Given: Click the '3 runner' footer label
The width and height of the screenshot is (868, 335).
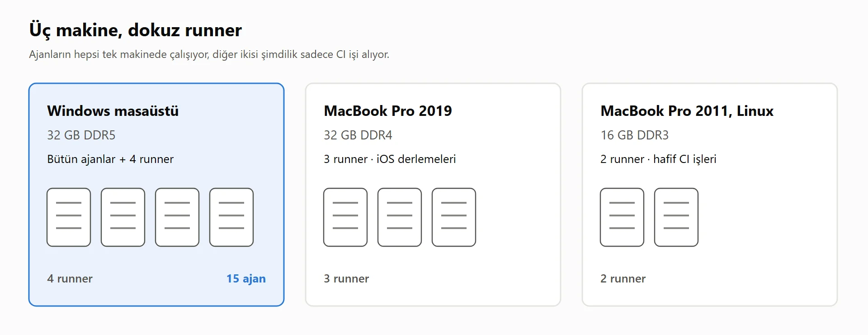Looking at the screenshot, I should 347,279.
